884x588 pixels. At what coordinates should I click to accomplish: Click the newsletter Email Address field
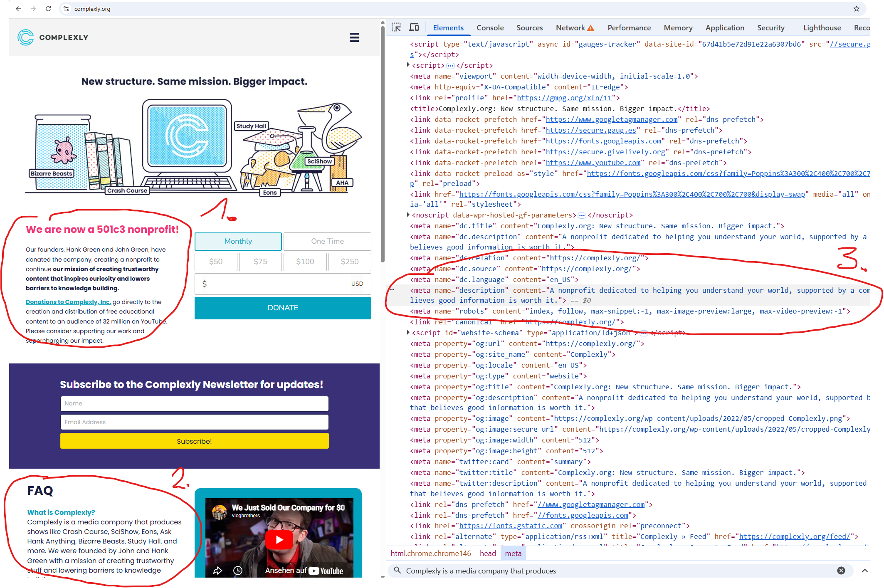(x=194, y=422)
